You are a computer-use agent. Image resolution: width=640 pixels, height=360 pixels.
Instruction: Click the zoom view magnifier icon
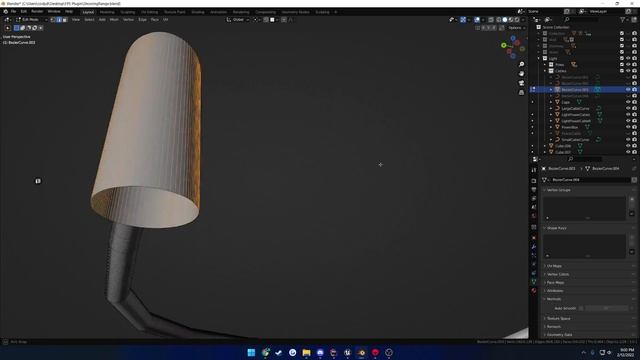[521, 64]
